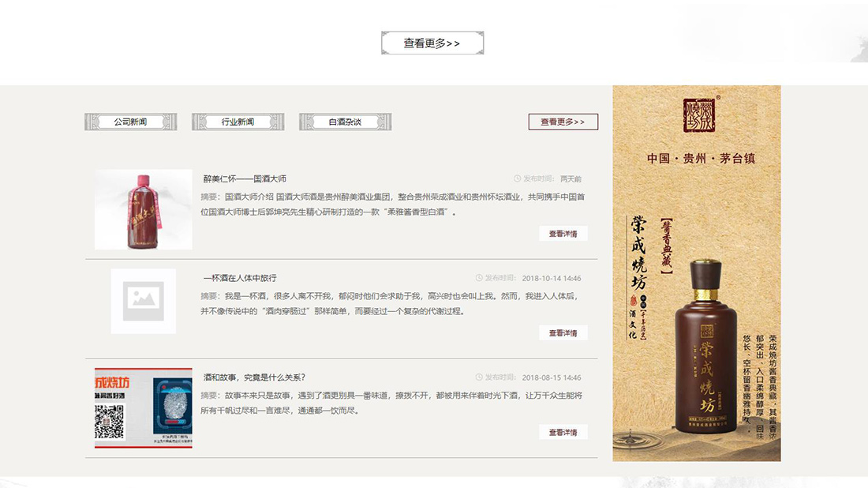Click the red wine bottle thumbnail

point(144,209)
